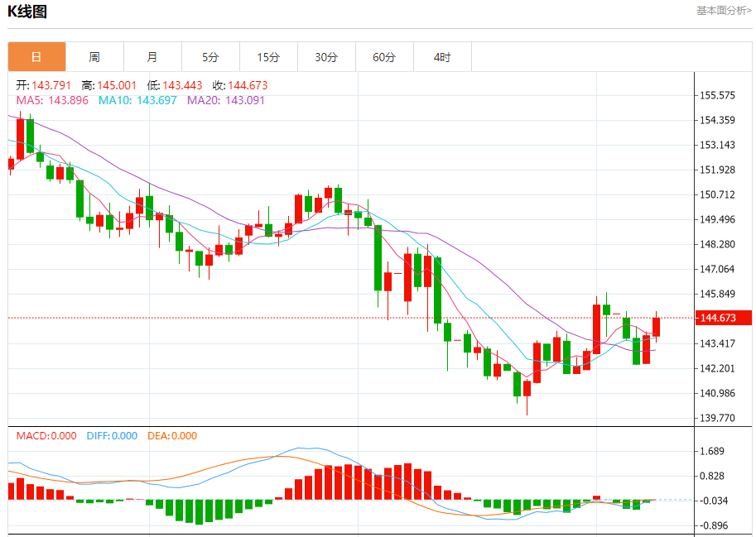Click the MA10: 143.697 indicator label
The width and height of the screenshot is (756, 537).
tap(137, 100)
